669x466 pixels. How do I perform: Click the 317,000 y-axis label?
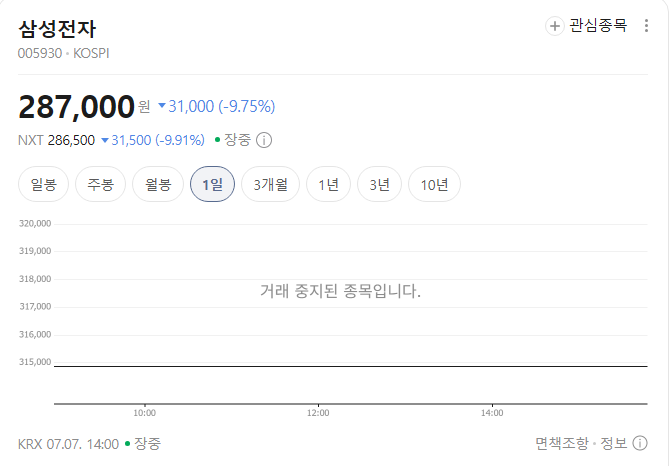35,306
